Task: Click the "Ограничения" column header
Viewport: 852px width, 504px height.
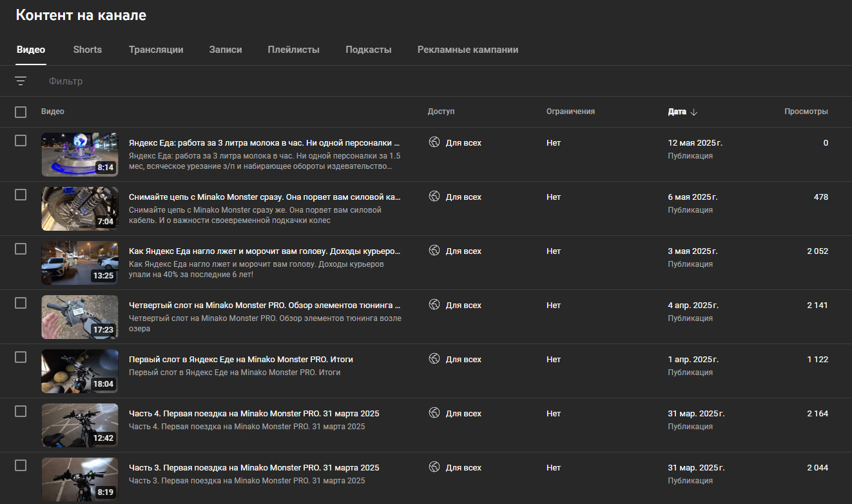Action: tap(570, 111)
